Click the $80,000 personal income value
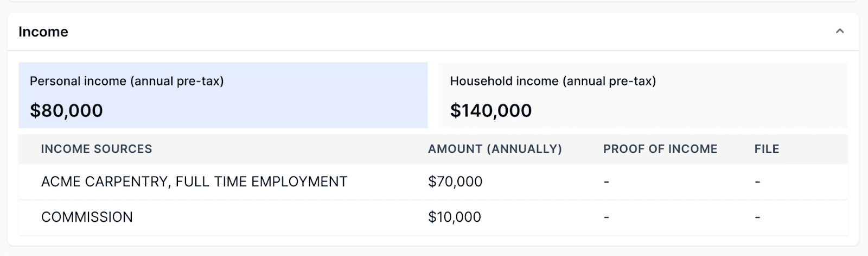The image size is (868, 256). (x=66, y=111)
